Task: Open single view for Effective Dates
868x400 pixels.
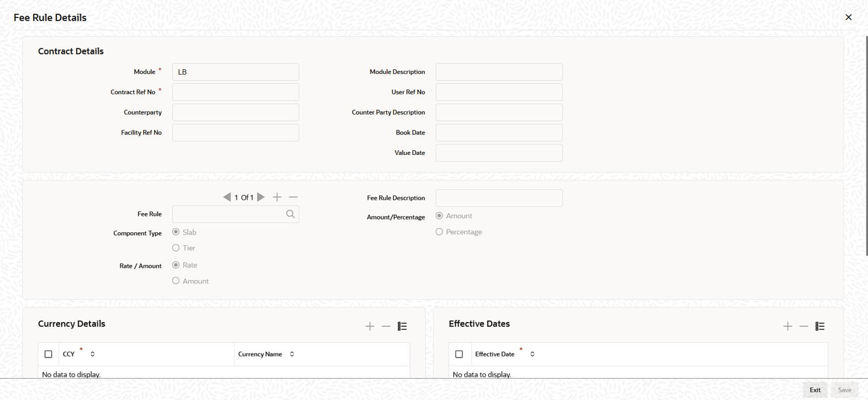Action: pyautogui.click(x=820, y=326)
